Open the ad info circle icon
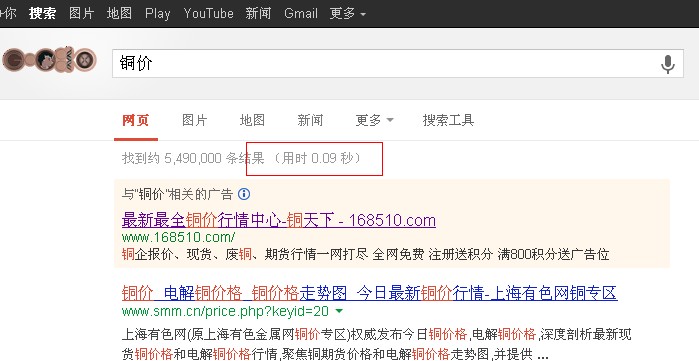The height and width of the screenshot is (361, 699). [x=244, y=194]
